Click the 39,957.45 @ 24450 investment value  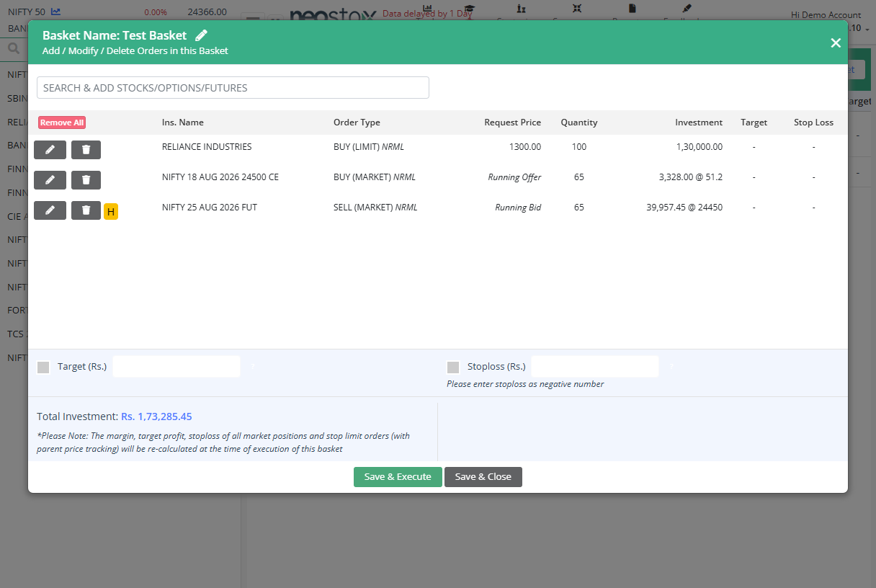[684, 208]
